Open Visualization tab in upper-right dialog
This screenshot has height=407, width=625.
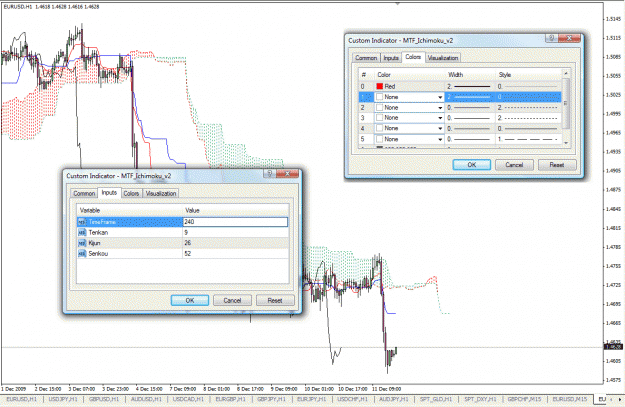pos(443,58)
